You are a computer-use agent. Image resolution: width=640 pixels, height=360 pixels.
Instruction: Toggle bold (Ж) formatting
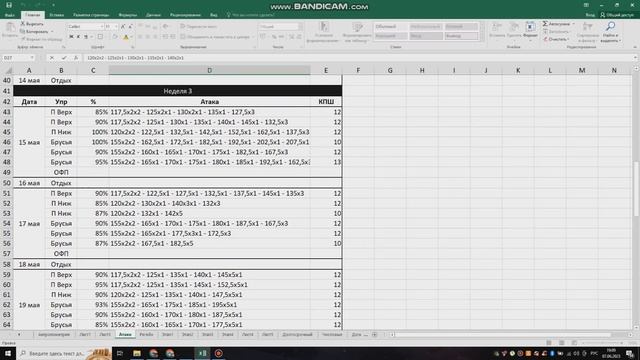(71, 37)
